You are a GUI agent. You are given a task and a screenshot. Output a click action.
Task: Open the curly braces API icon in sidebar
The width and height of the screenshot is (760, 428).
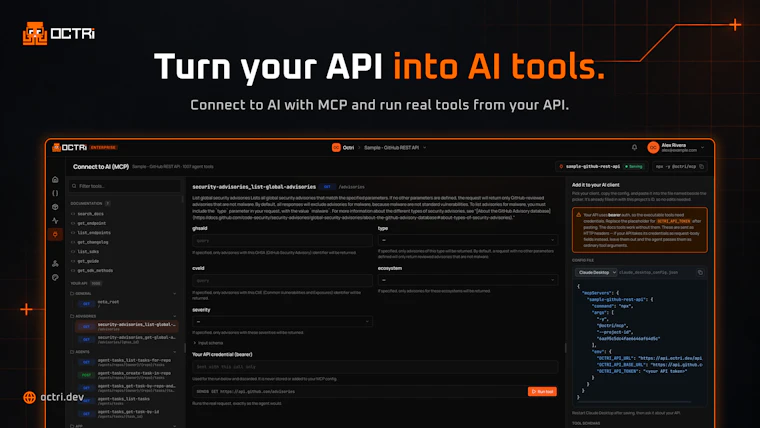(x=55, y=193)
